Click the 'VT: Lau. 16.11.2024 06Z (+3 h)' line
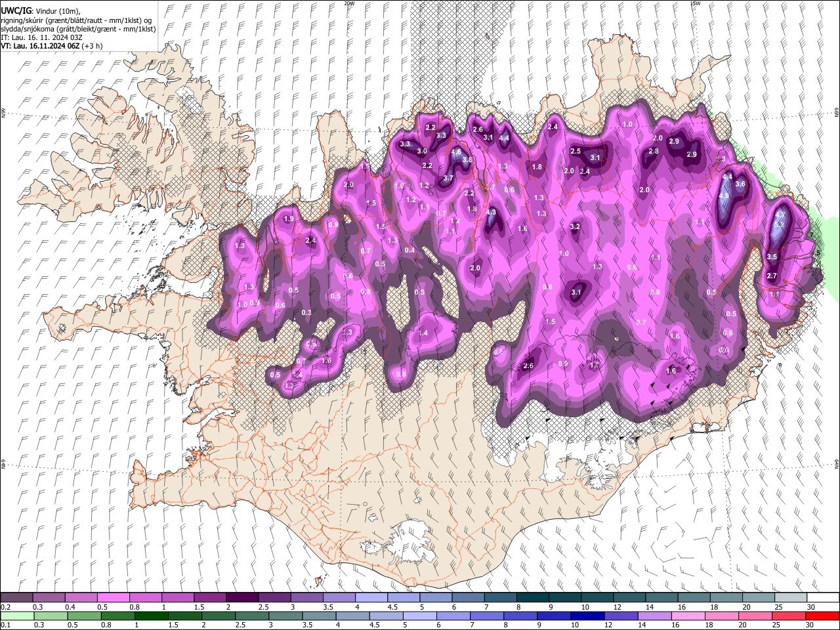840x630 pixels. (51, 47)
